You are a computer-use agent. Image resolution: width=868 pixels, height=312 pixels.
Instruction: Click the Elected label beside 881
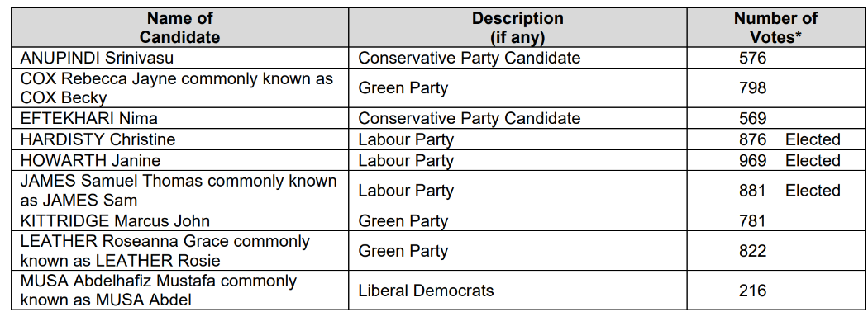813,191
